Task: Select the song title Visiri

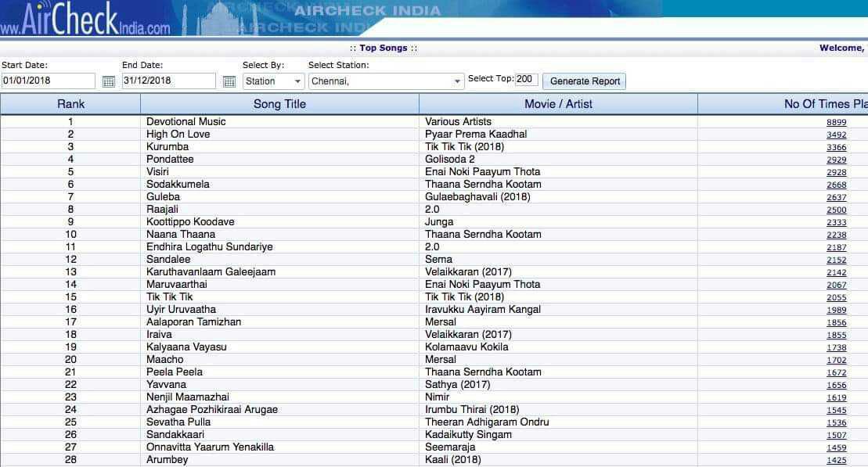Action: tap(157, 171)
